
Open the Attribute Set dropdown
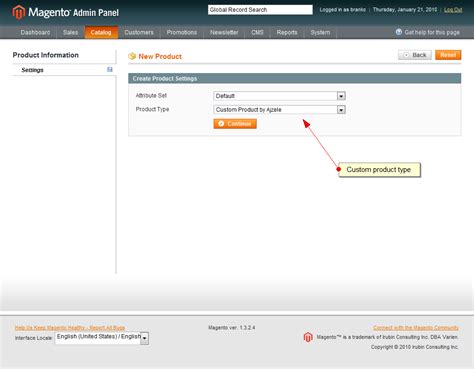pos(279,96)
